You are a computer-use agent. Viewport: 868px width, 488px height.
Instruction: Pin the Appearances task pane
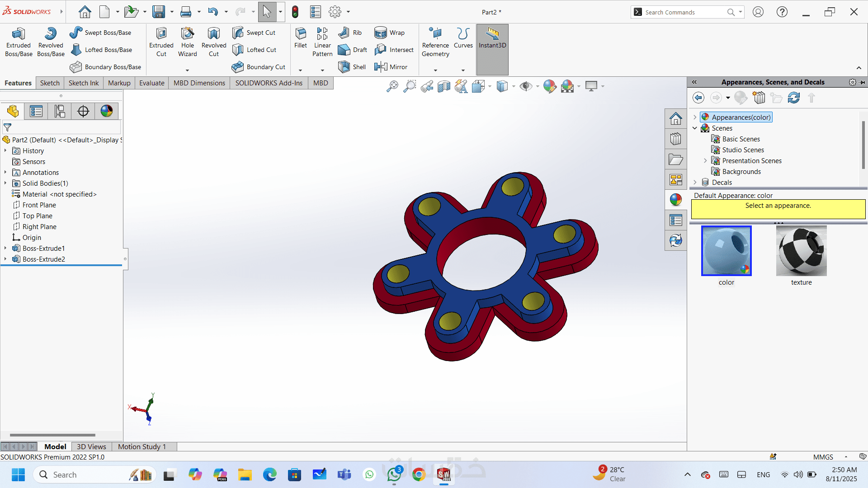[863, 82]
